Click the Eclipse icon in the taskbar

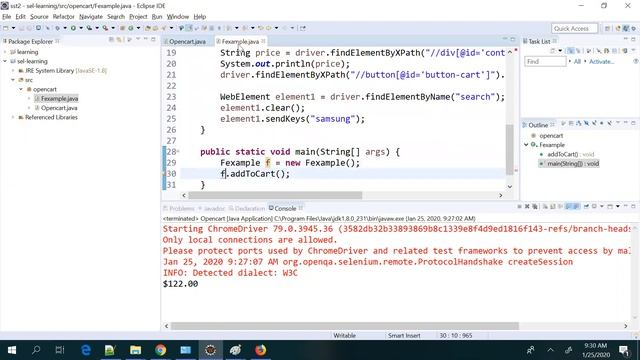[x=210, y=350]
